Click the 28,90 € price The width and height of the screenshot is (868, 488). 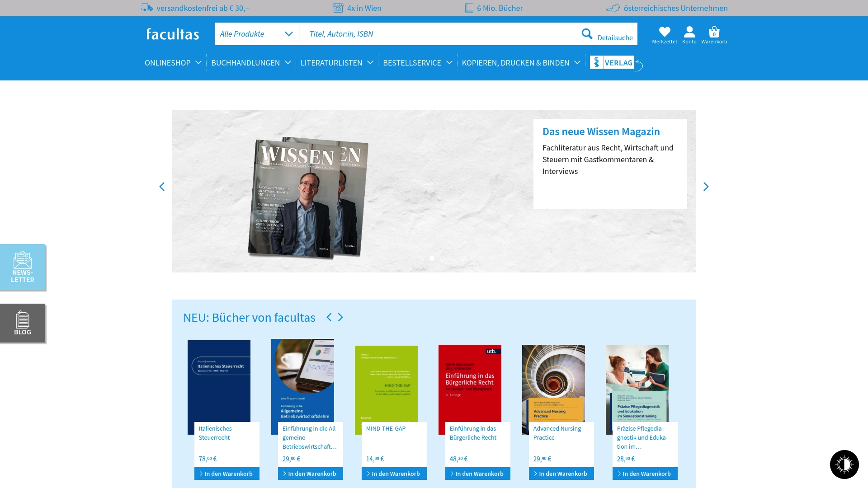tap(626, 459)
